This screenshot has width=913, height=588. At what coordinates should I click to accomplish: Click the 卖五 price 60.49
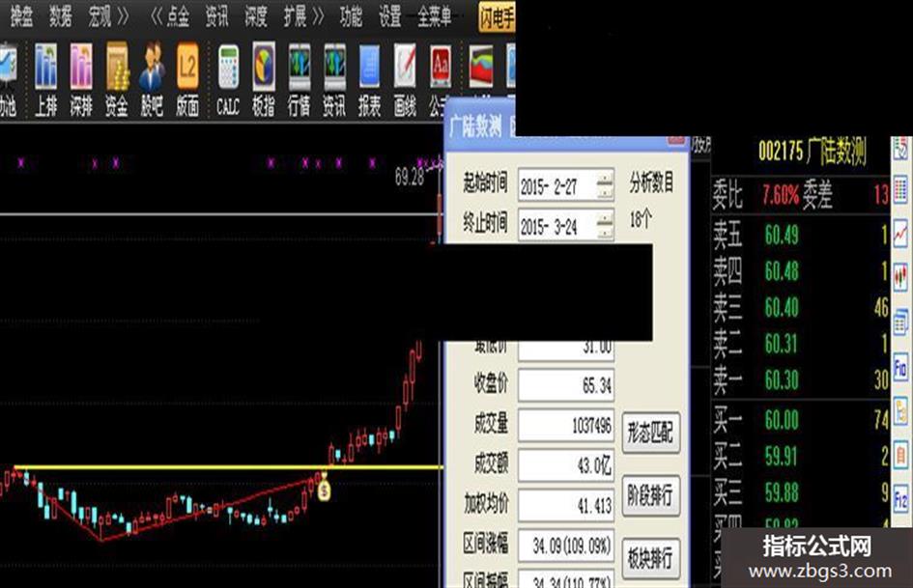pyautogui.click(x=782, y=235)
